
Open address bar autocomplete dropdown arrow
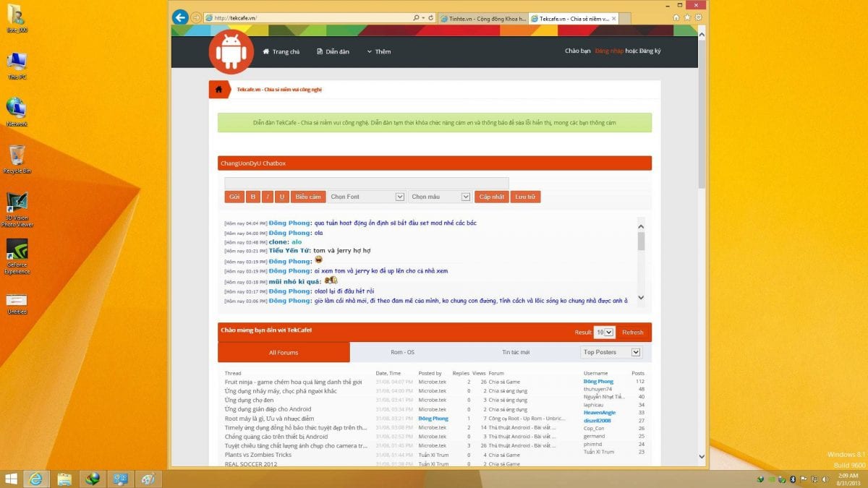[423, 18]
